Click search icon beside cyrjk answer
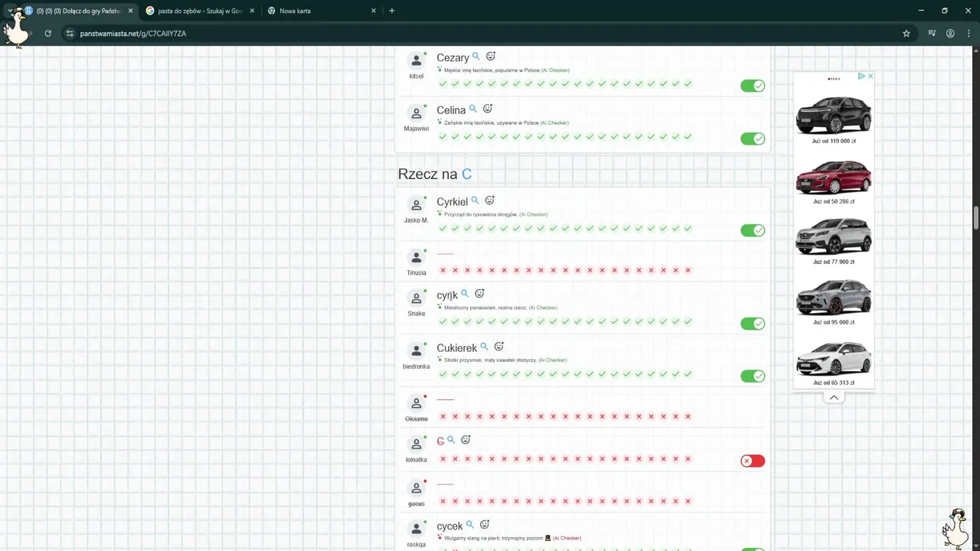Screen dimensions: 980x551 coord(465,294)
